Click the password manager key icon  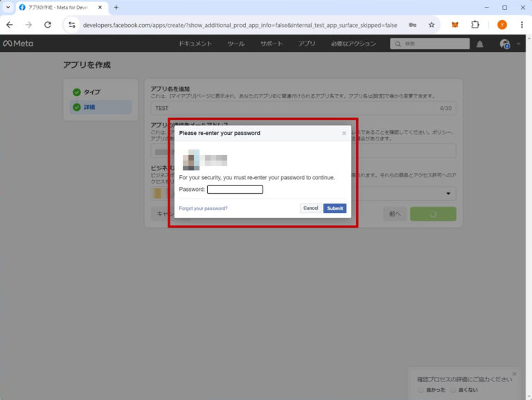click(412, 24)
